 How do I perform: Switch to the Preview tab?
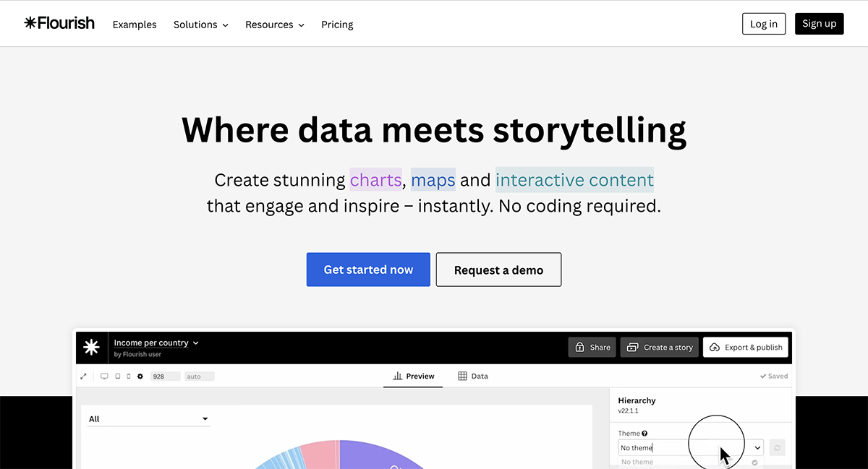(413, 377)
